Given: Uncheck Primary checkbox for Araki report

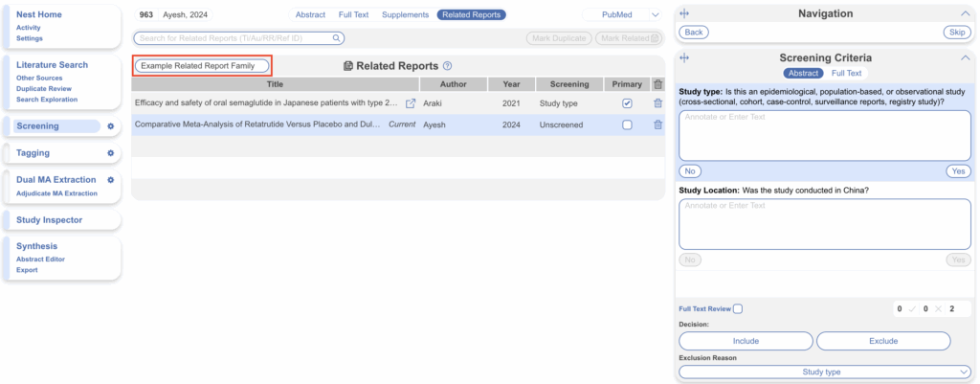Looking at the screenshot, I should click(627, 103).
